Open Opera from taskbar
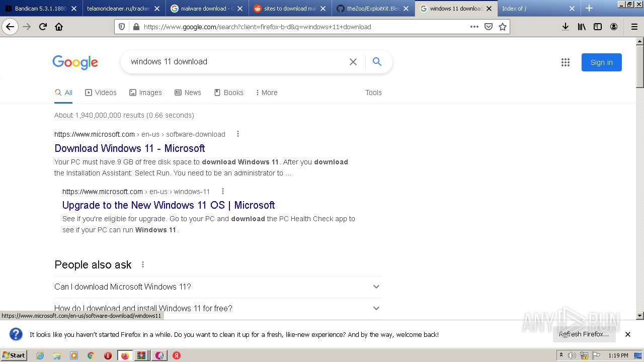The width and height of the screenshot is (644, 362). 108,355
